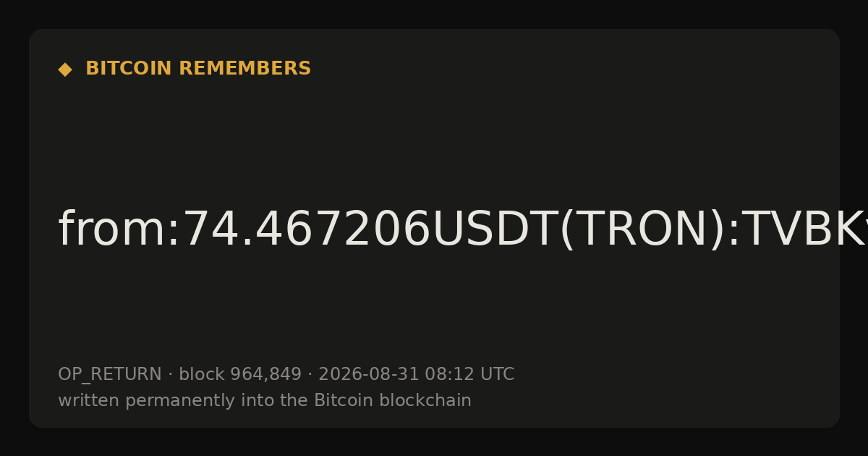Click the "from:" prefix of the message
868x456 pixels.
tap(119, 230)
